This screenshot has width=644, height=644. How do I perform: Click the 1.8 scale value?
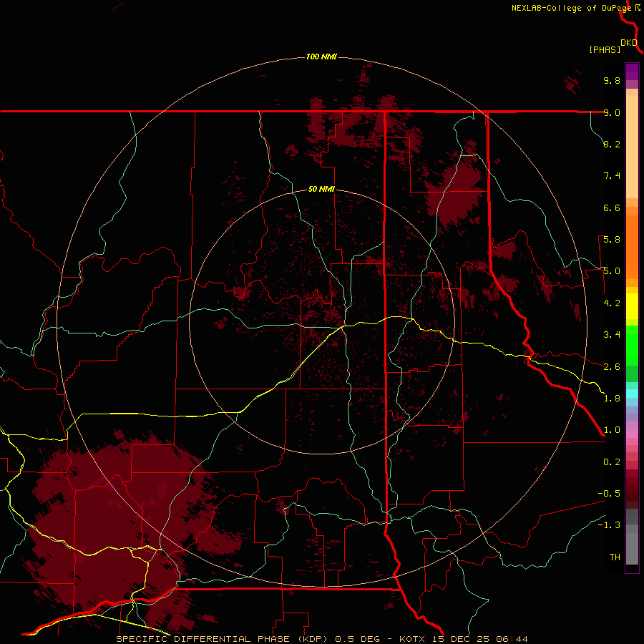(612, 399)
